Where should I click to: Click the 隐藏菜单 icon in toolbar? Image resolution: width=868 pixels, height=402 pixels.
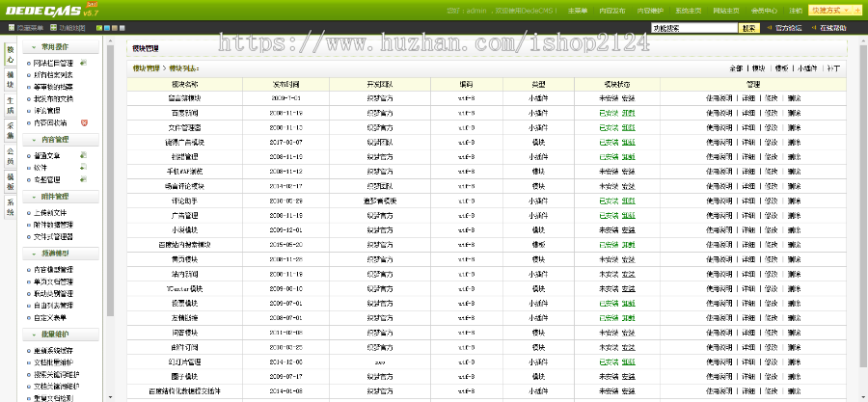click(x=11, y=29)
